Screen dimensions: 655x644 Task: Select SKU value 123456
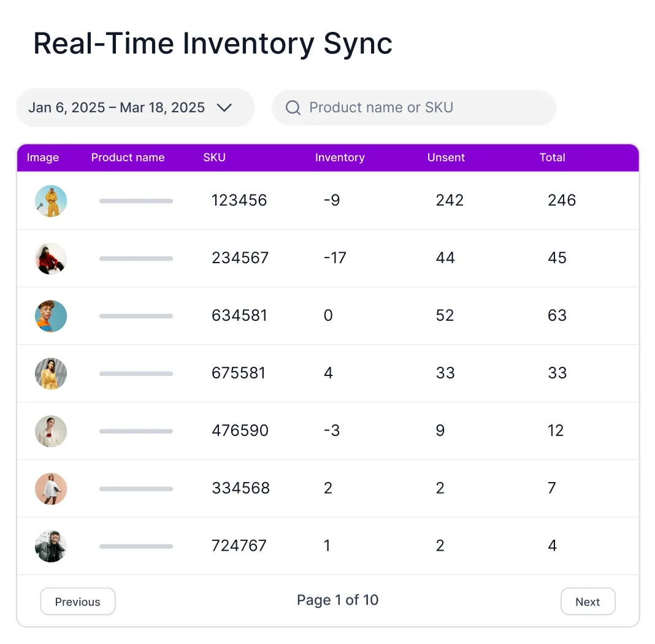(x=239, y=201)
